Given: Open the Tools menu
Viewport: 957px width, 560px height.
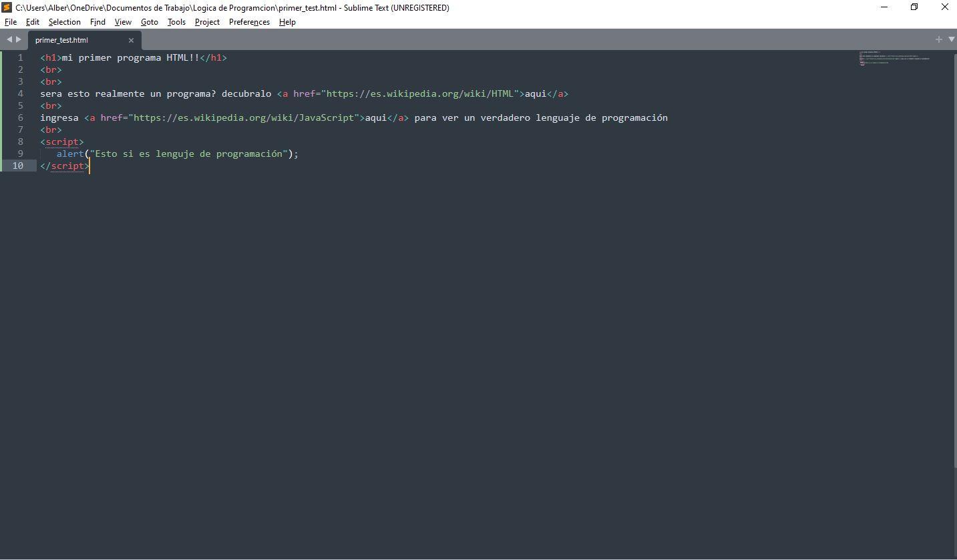Looking at the screenshot, I should coord(176,22).
